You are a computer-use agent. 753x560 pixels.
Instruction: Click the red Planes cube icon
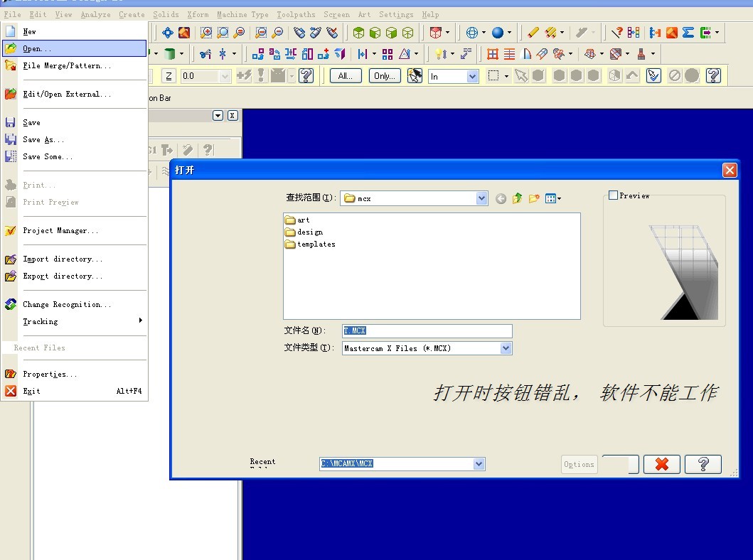pyautogui.click(x=436, y=33)
